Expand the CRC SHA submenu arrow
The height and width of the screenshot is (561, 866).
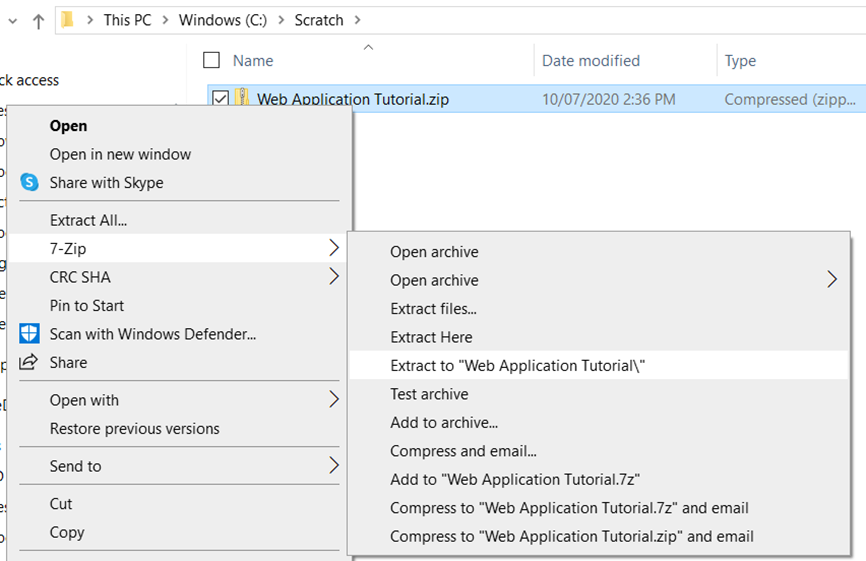click(x=334, y=277)
